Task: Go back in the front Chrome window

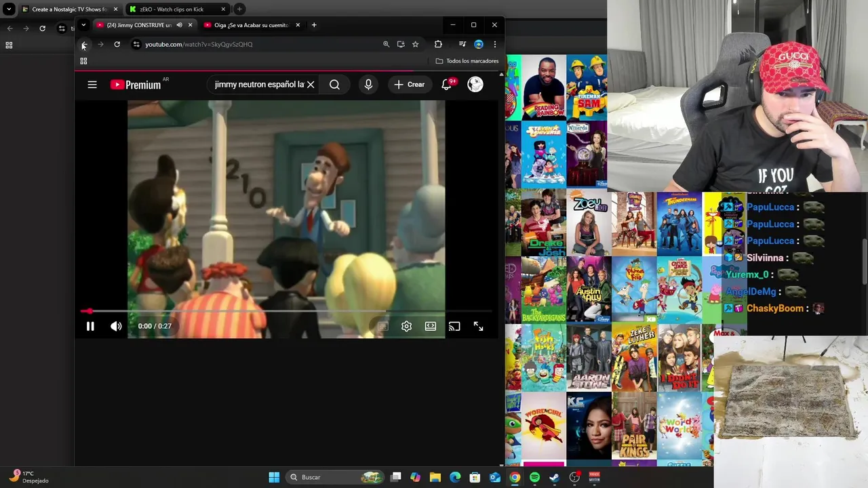Action: click(83, 45)
